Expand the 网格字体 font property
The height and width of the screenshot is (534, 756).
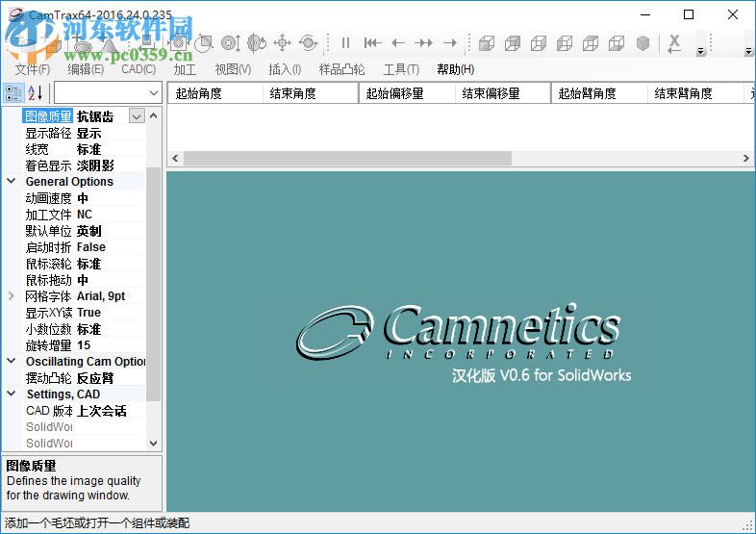pyautogui.click(x=12, y=295)
